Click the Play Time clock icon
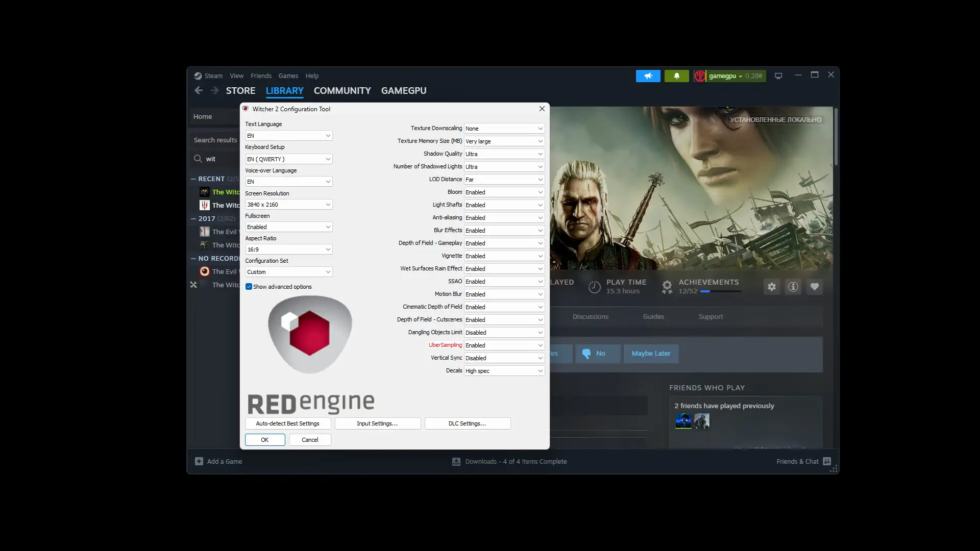Viewport: 980px width, 551px height. pyautogui.click(x=595, y=287)
